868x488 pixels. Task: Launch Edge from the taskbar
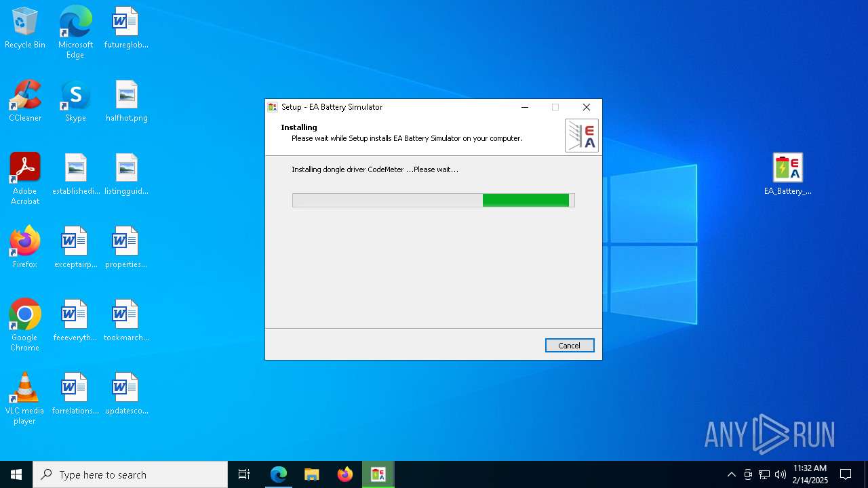click(x=279, y=474)
